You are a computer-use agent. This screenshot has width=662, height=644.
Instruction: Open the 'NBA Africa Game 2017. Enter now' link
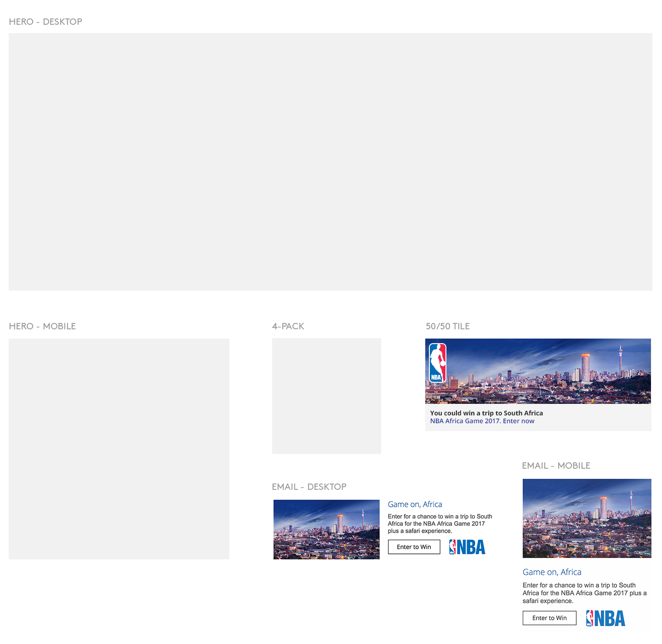482,421
